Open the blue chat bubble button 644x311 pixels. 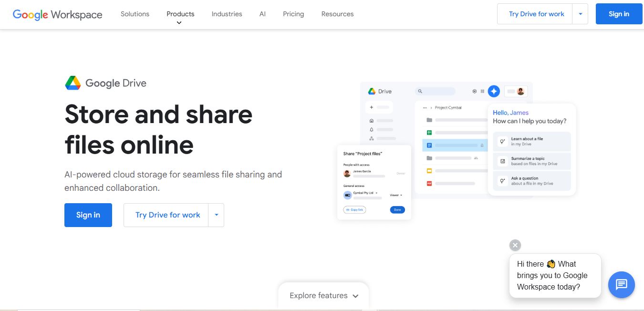click(621, 285)
